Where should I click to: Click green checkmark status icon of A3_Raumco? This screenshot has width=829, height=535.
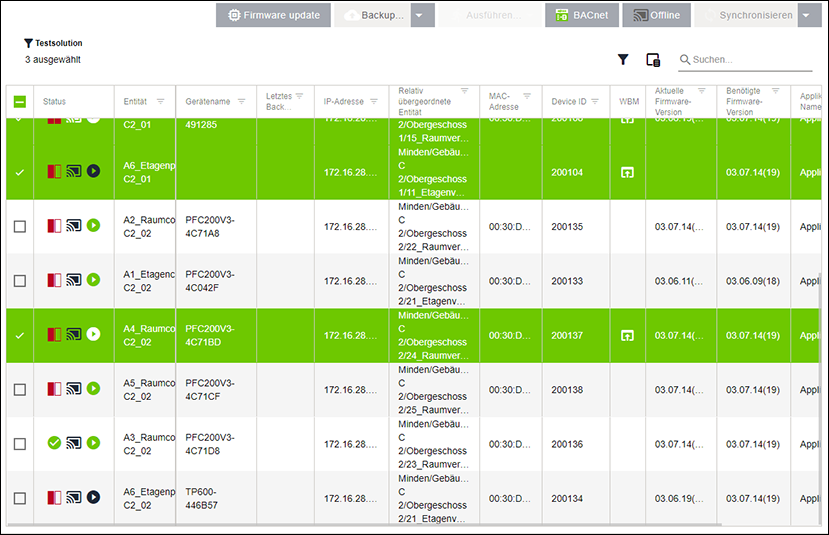point(54,443)
